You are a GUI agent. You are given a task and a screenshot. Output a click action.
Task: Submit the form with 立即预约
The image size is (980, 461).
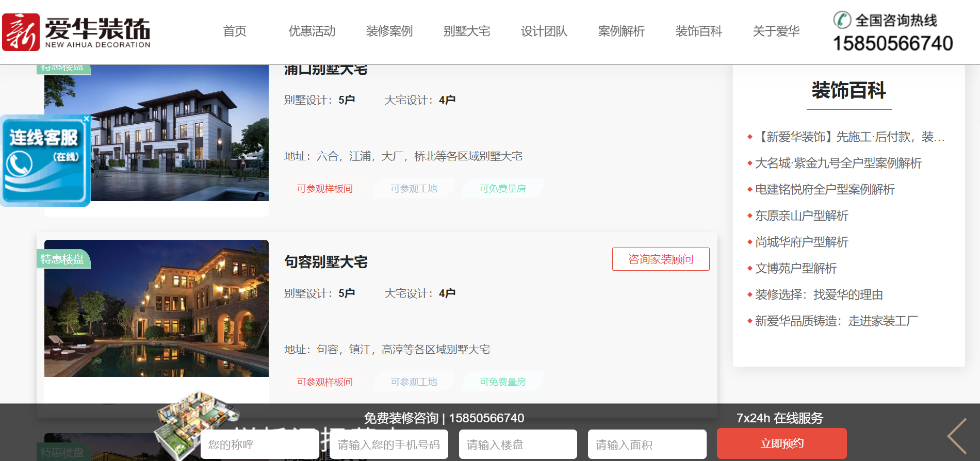pos(782,443)
